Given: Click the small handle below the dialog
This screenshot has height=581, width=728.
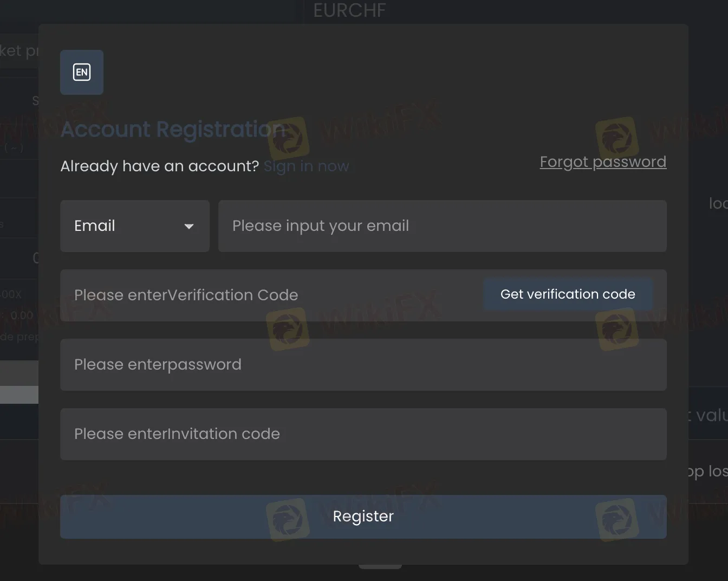Looking at the screenshot, I should [380, 567].
